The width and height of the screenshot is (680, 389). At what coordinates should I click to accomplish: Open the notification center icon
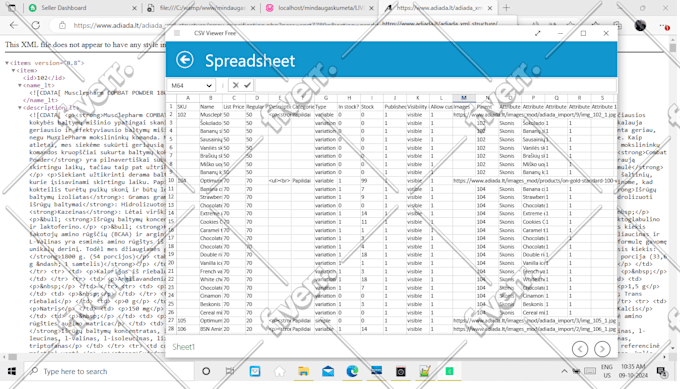pyautogui.click(x=661, y=371)
